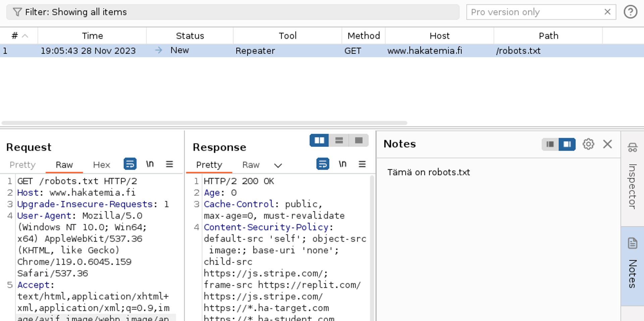The image size is (644, 321).
Task: Click the note text Tämä on robots.txt
Action: (429, 172)
